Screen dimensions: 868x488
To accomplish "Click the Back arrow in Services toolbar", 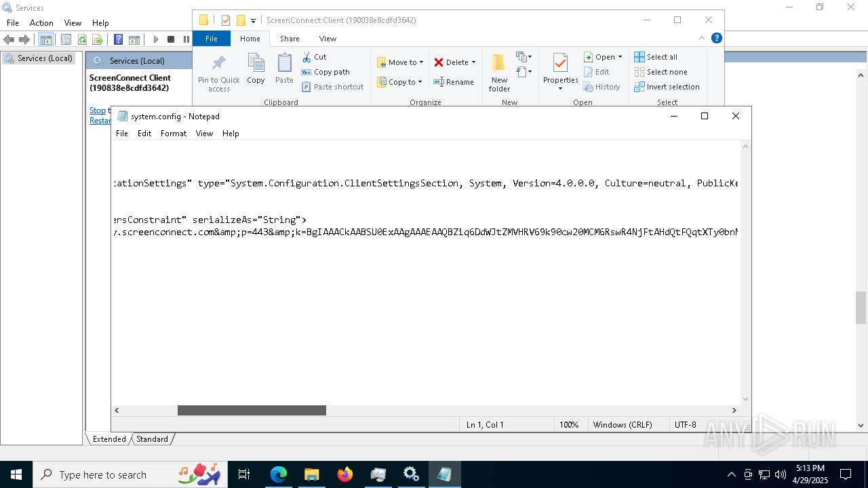I will (x=9, y=40).
